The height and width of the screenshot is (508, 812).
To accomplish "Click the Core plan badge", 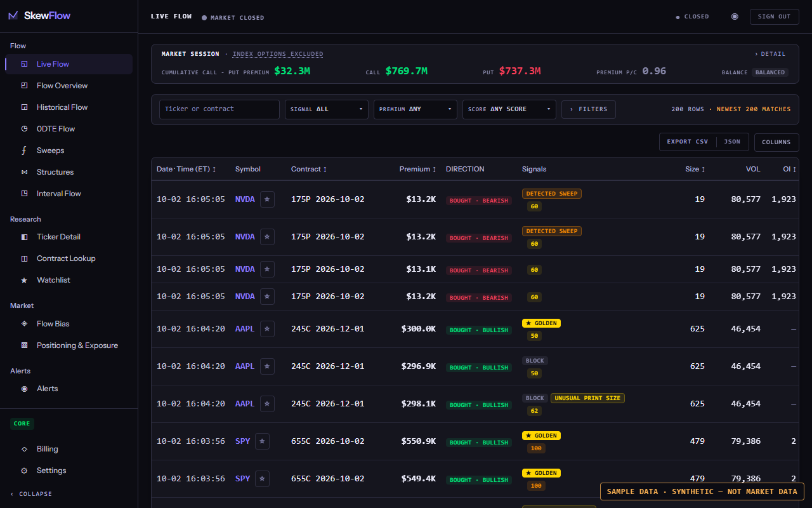I will 22,424.
